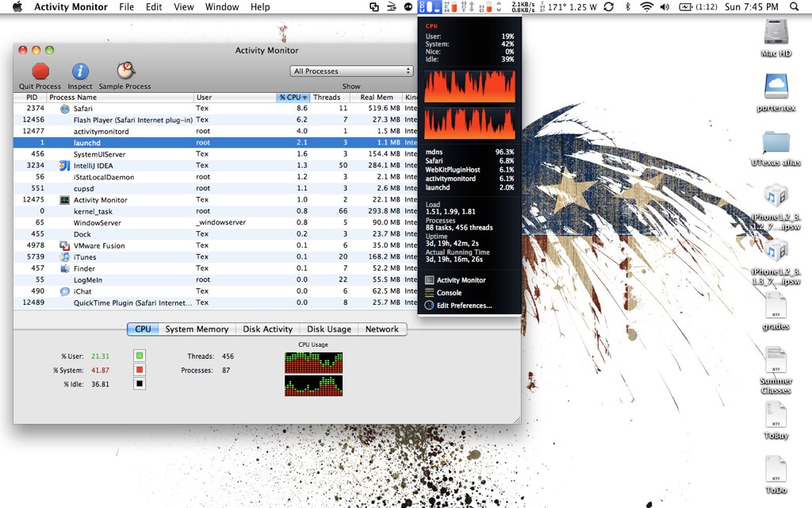Click the green % User color swatch
The width and height of the screenshot is (812, 508).
pyautogui.click(x=140, y=356)
